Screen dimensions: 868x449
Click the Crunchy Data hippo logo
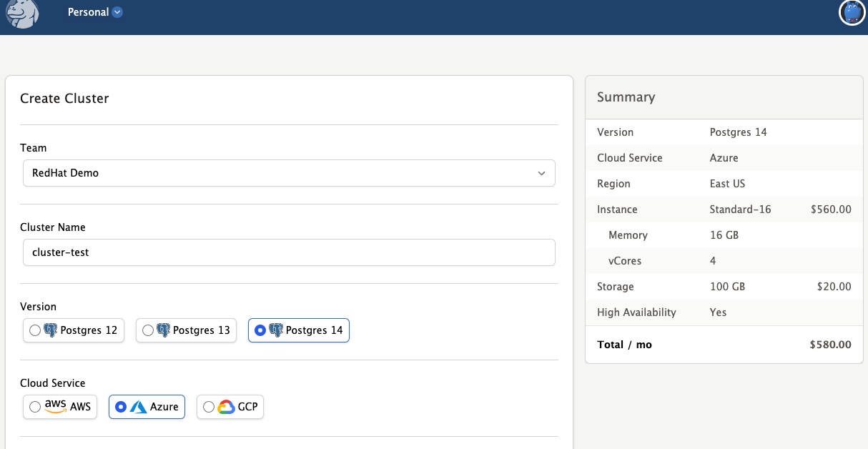tap(21, 13)
